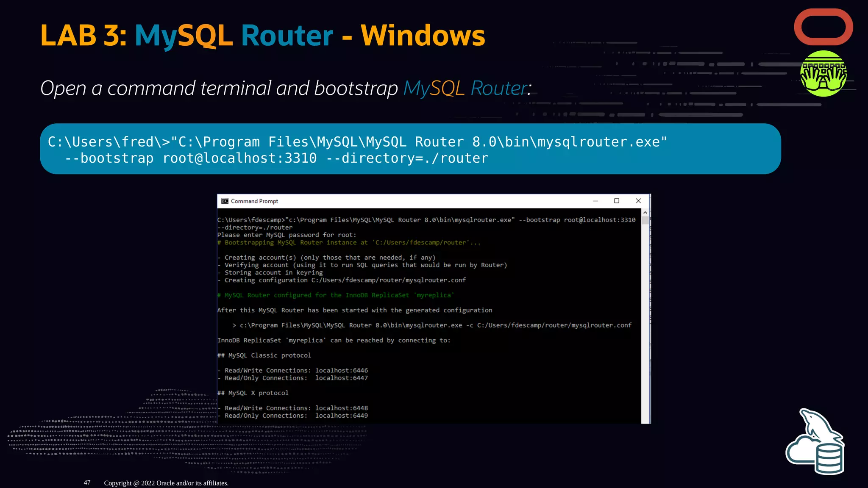Close the Command Prompt window
Screen dimensions: 868x488
coord(638,201)
